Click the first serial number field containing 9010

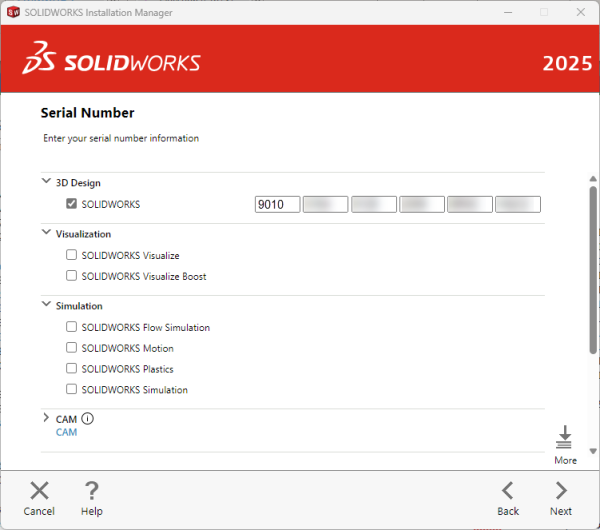click(277, 204)
